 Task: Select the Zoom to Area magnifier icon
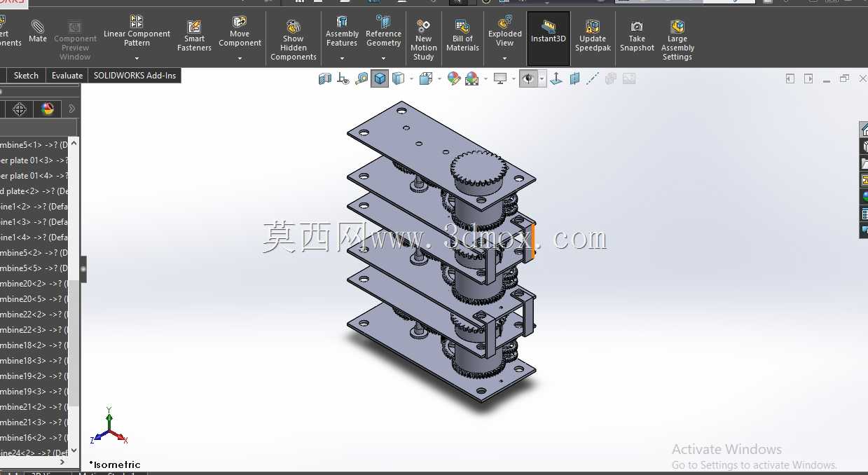point(361,78)
